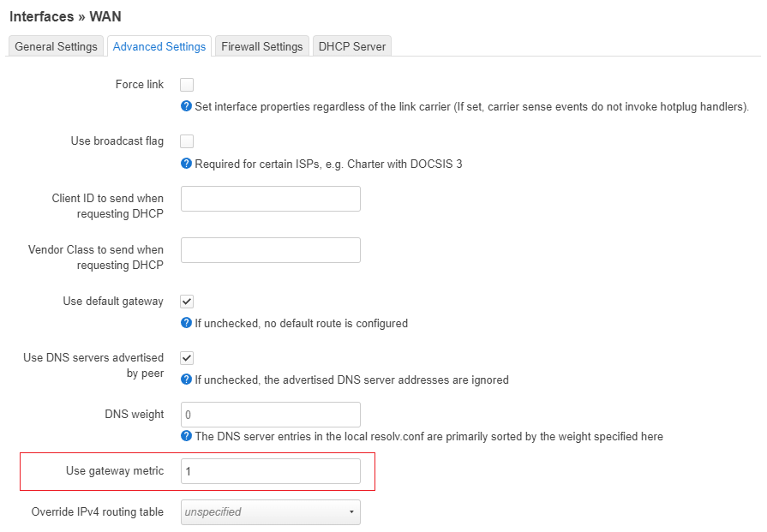
Task: Click the Interfaces » WAN heading
Action: [x=65, y=16]
